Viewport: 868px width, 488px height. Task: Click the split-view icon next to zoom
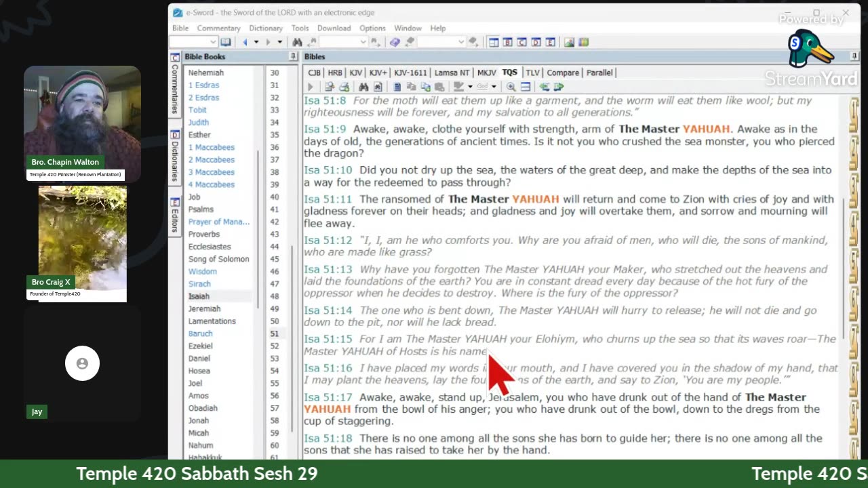[x=526, y=87]
